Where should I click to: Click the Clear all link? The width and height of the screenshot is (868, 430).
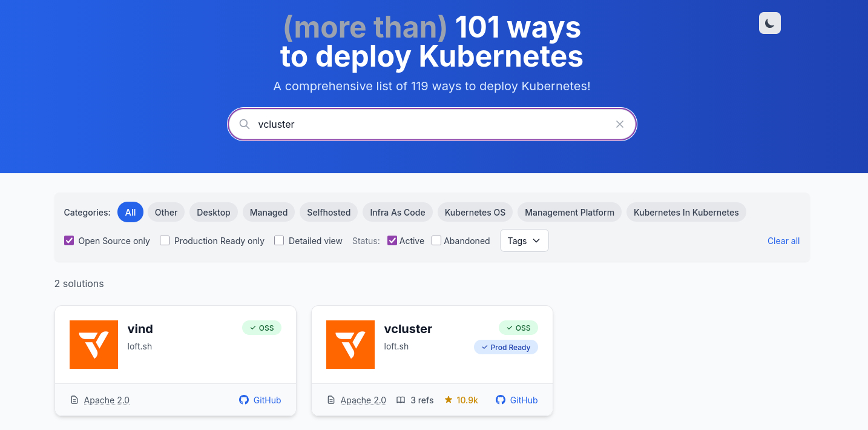pos(783,240)
